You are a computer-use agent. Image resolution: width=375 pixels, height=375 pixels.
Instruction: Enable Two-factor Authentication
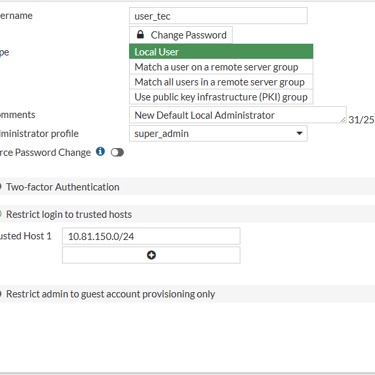[1, 187]
